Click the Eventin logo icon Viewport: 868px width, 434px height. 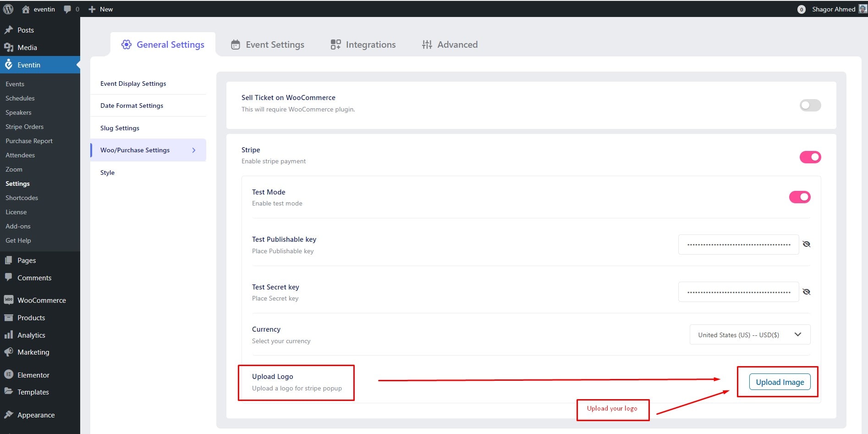coord(9,65)
